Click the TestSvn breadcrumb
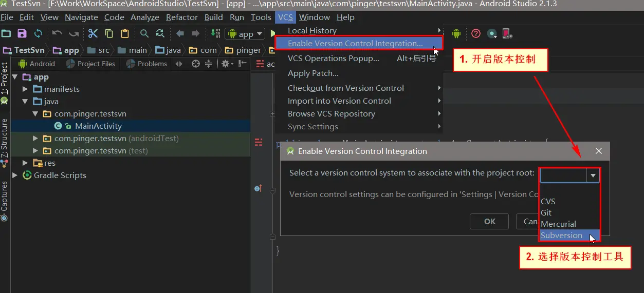This screenshot has height=293, width=644. pyautogui.click(x=24, y=50)
